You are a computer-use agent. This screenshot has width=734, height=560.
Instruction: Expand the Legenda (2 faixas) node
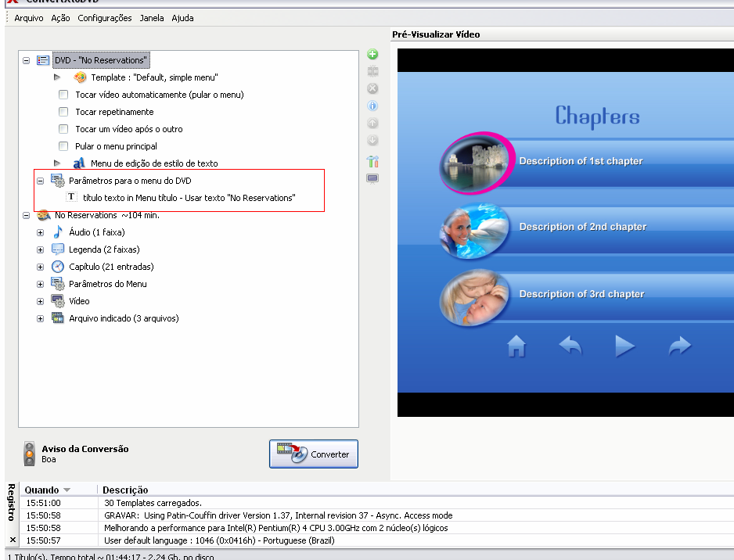click(x=40, y=249)
